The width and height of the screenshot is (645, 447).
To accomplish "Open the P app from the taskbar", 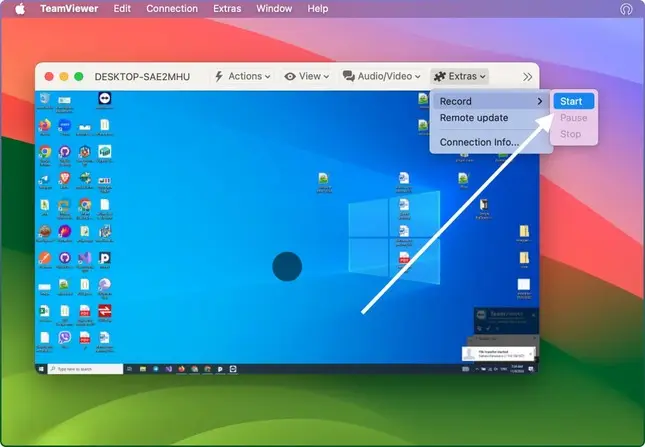I will point(220,369).
